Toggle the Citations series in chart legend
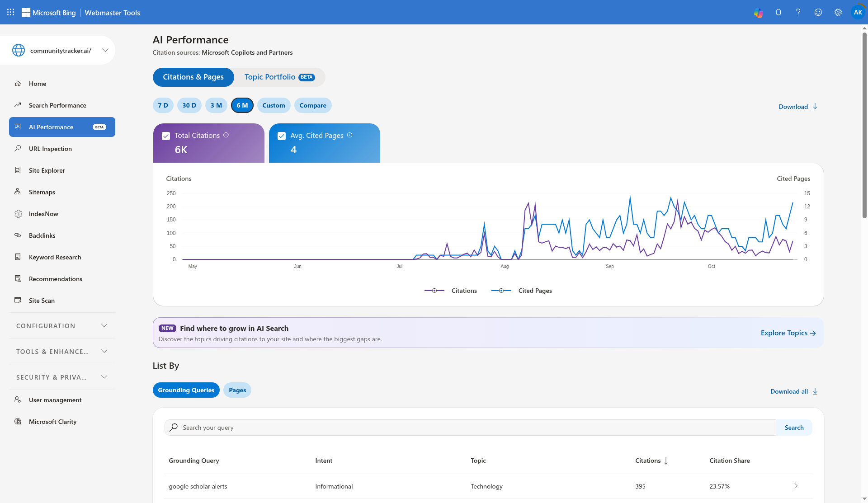Image resolution: width=868 pixels, height=503 pixels. tap(451, 291)
